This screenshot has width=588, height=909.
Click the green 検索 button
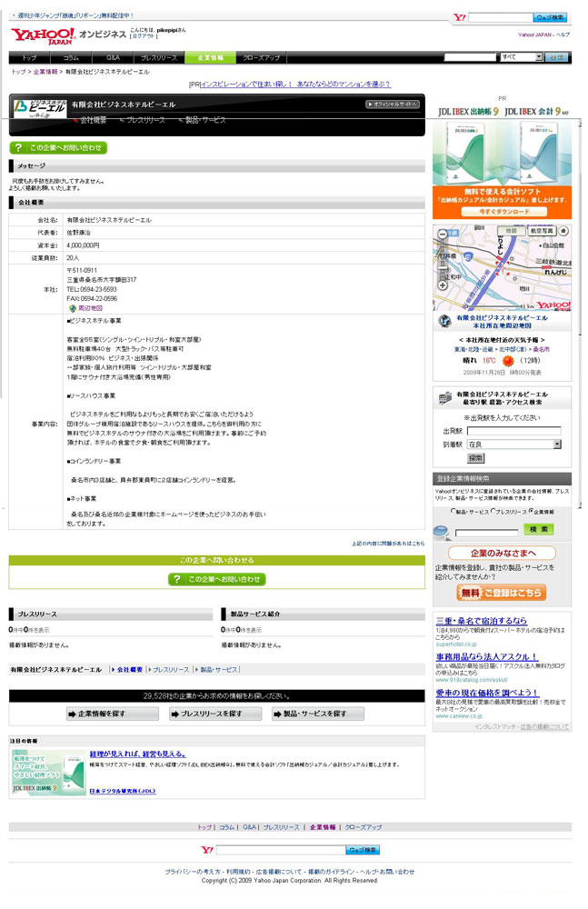pyautogui.click(x=539, y=529)
